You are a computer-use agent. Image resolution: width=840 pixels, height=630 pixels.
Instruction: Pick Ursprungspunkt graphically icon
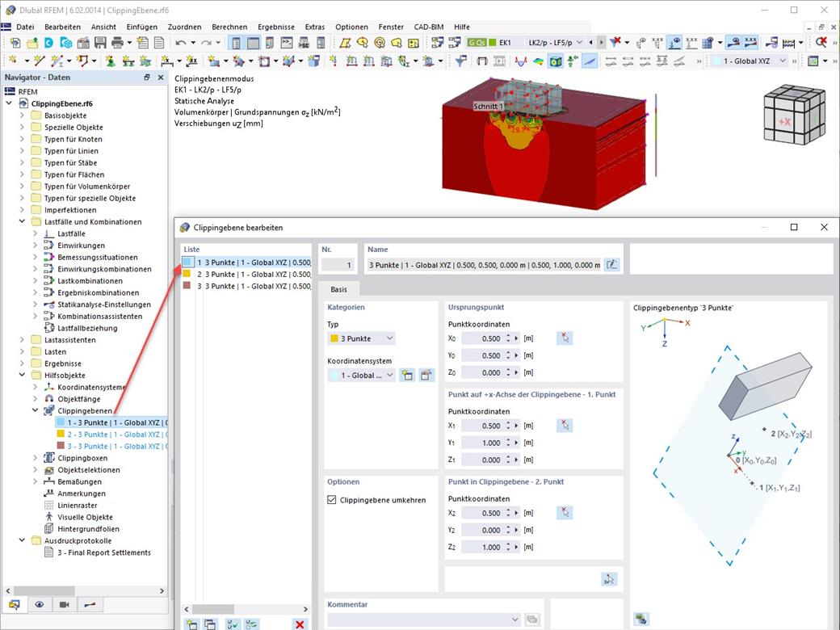coord(565,338)
